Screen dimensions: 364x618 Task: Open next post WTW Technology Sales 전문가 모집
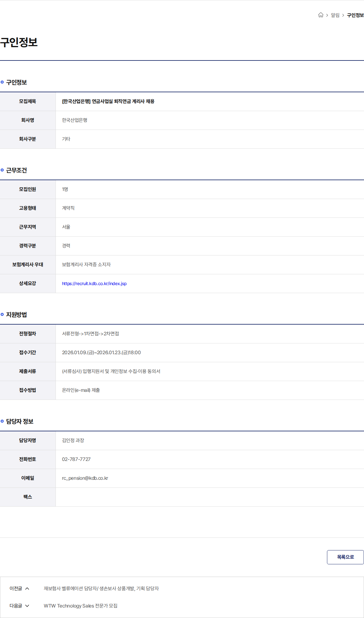click(81, 606)
